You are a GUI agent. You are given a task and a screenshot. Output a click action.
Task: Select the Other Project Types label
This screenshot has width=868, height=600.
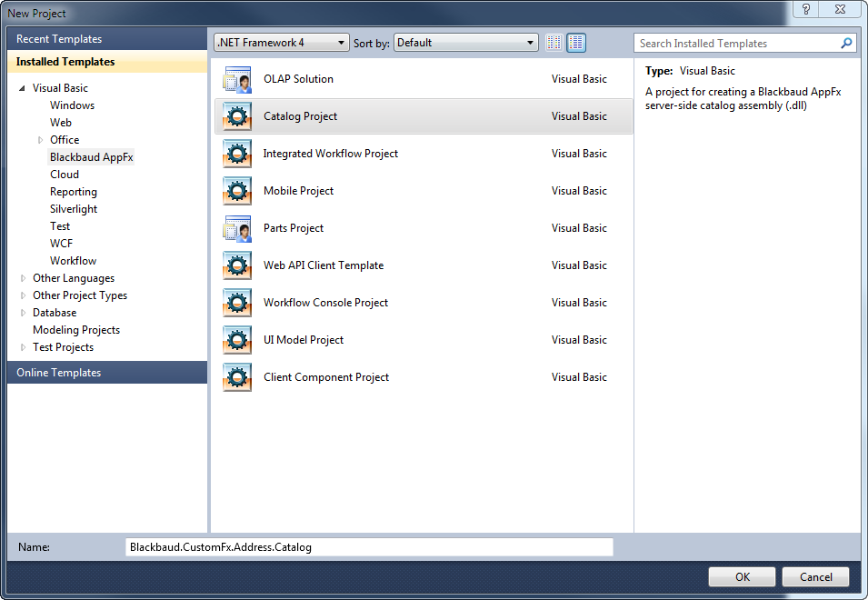click(x=80, y=295)
